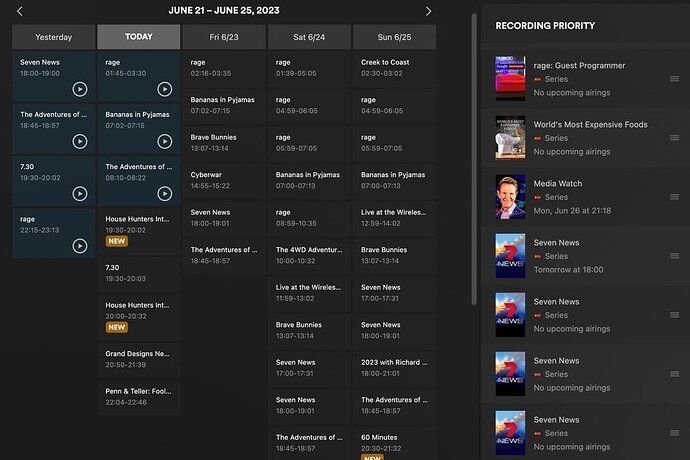Open Sunday's Creek to Coast 02:30-03:02 entry
The height and width of the screenshot is (460, 690).
tap(394, 68)
